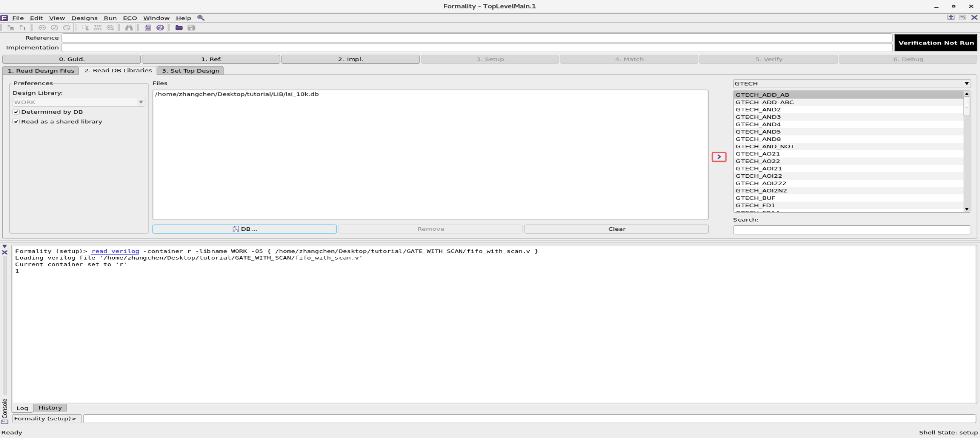
Task: Clear the loaded DB files list
Action: [x=616, y=229]
